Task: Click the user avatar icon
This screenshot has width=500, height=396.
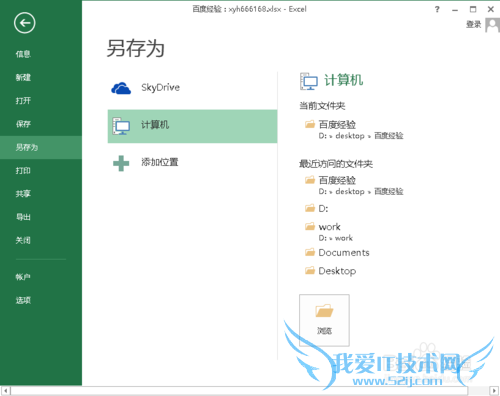Action: click(x=492, y=25)
